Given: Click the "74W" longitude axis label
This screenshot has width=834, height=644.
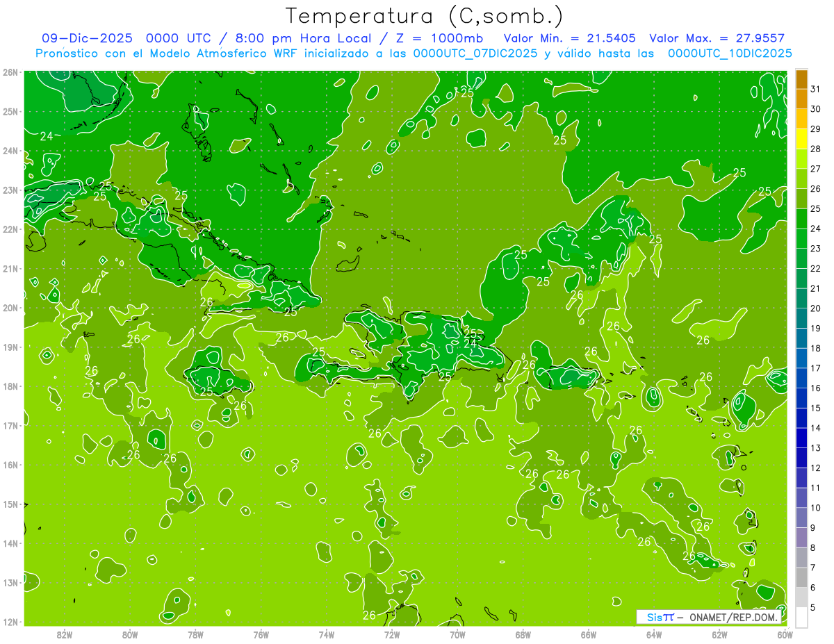Looking at the screenshot, I should 327,634.
